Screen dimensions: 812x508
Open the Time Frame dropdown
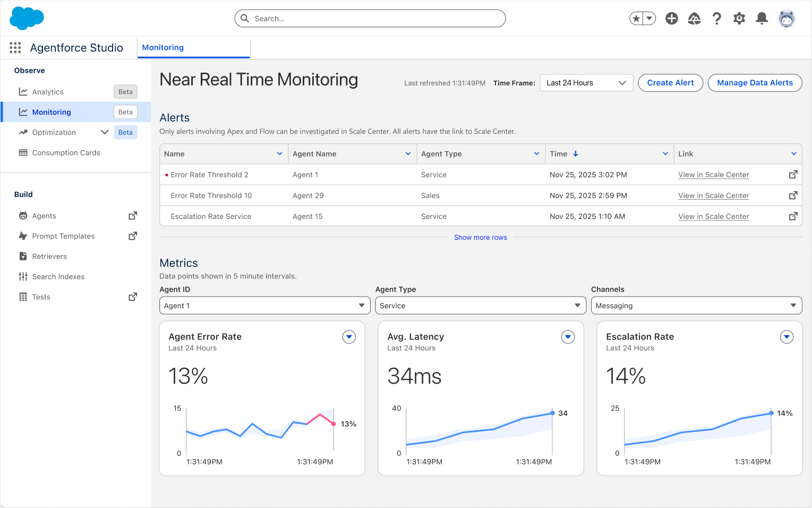pyautogui.click(x=586, y=83)
